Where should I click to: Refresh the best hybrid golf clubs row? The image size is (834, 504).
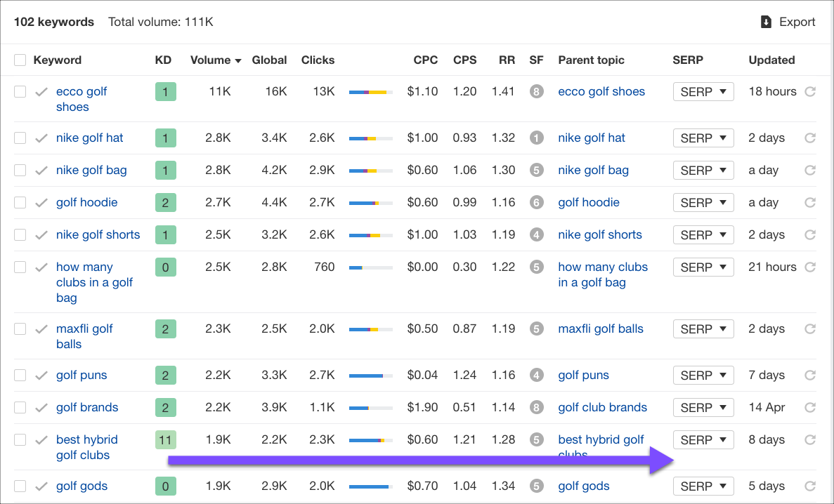pos(810,439)
